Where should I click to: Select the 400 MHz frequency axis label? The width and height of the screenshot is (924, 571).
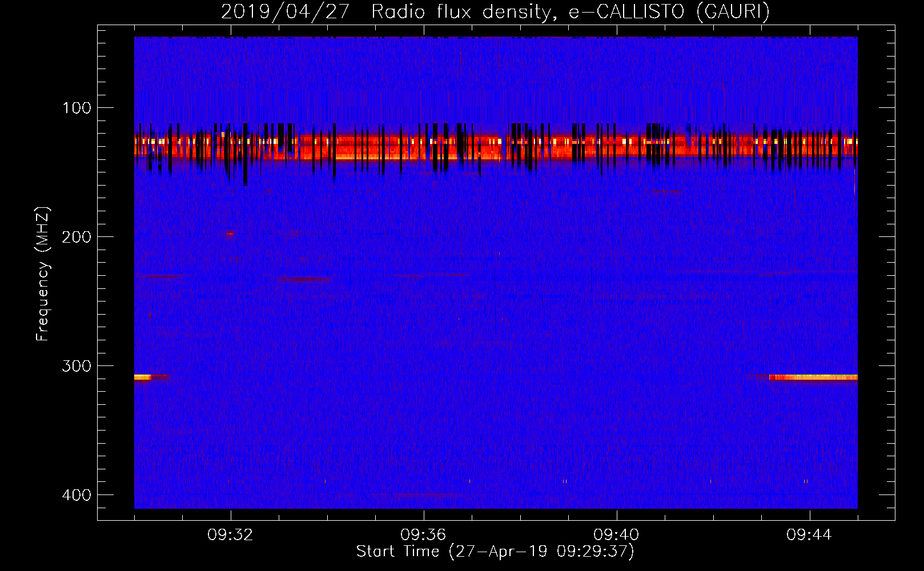77,495
